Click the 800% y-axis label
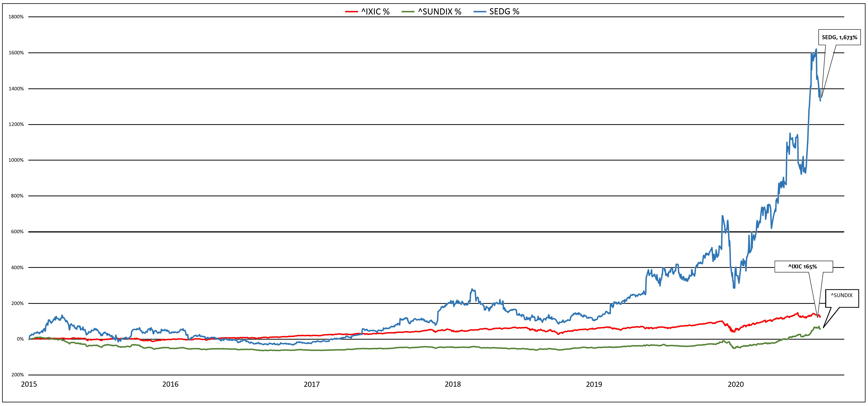 click(x=17, y=196)
